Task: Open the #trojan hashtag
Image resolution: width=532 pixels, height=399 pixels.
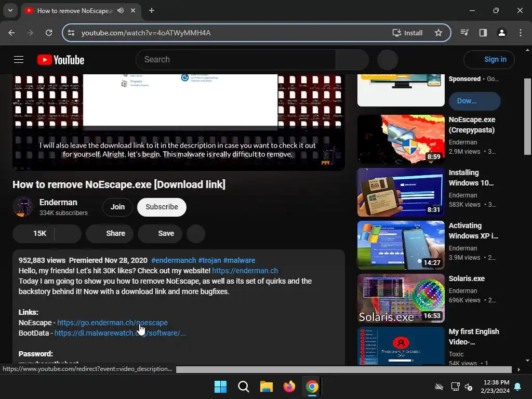Action: [210, 260]
